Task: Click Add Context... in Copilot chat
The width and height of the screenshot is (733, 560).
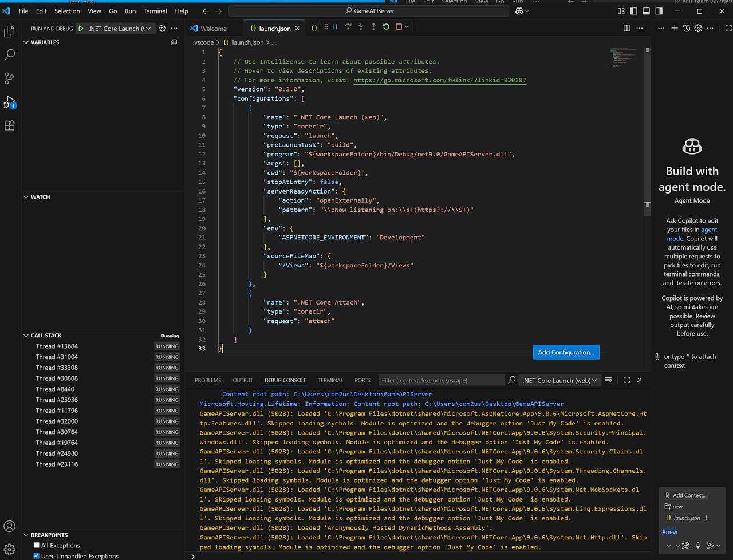Action: [685, 495]
